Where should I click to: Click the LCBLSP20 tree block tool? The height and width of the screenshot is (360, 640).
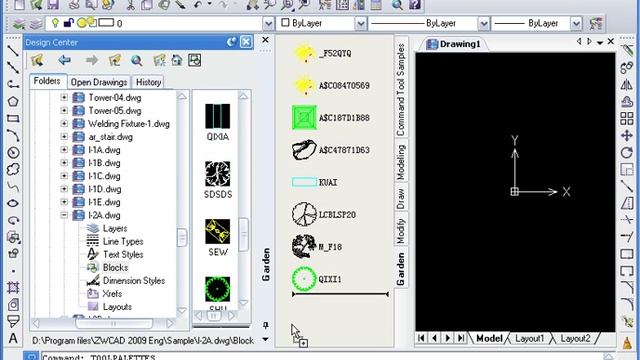click(x=324, y=214)
